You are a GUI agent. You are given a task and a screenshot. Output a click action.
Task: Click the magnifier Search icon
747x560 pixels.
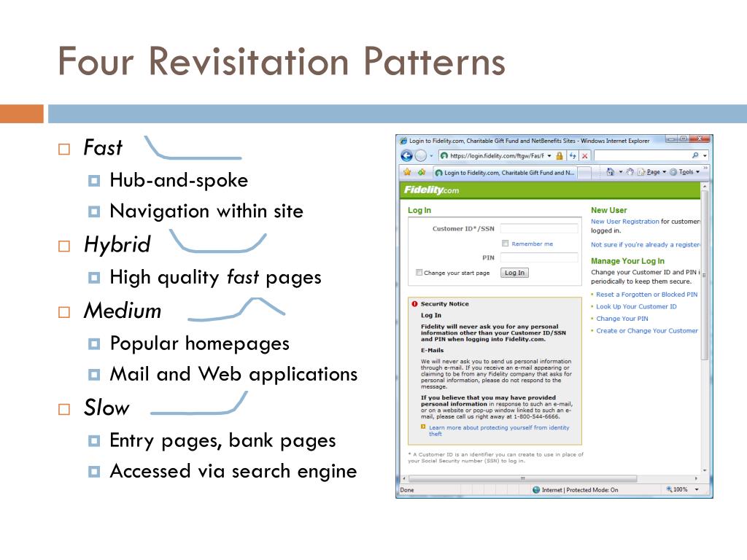point(695,155)
